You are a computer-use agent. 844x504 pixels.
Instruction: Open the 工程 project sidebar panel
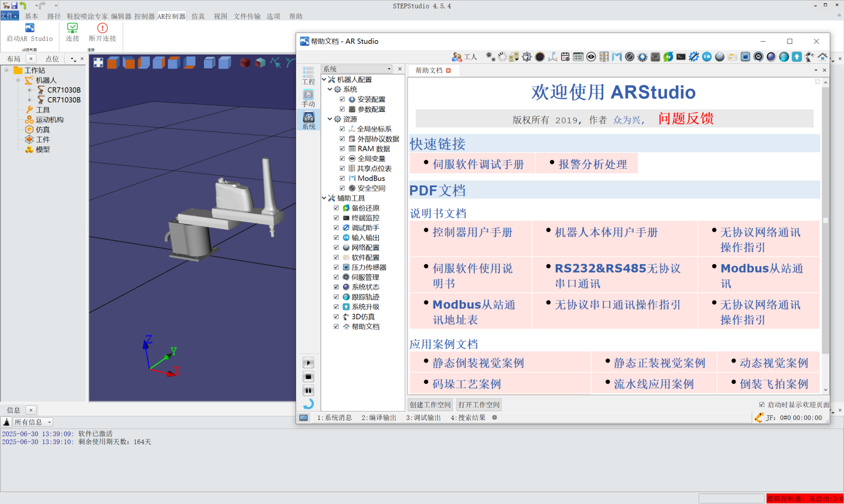pos(308,75)
